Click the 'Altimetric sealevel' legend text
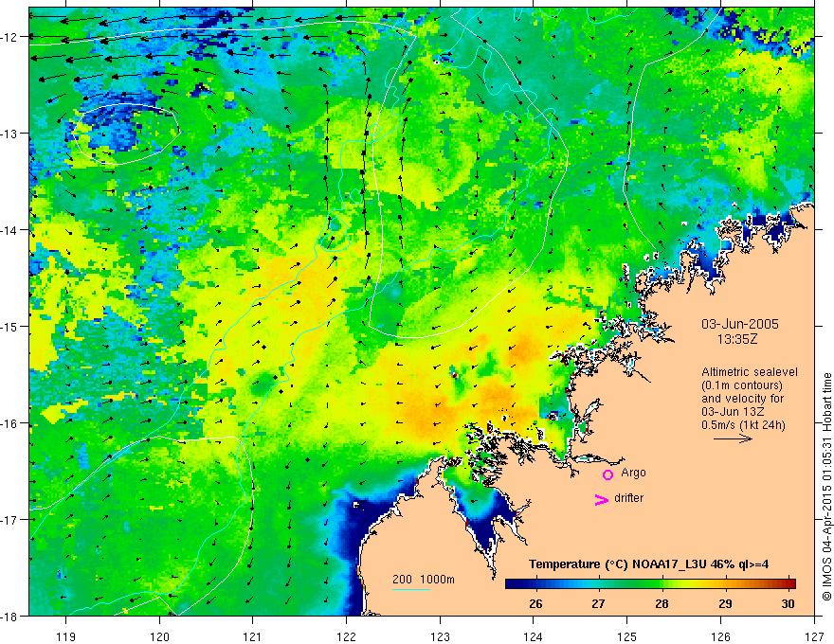Viewport: 834px width, 644px height. [x=750, y=372]
